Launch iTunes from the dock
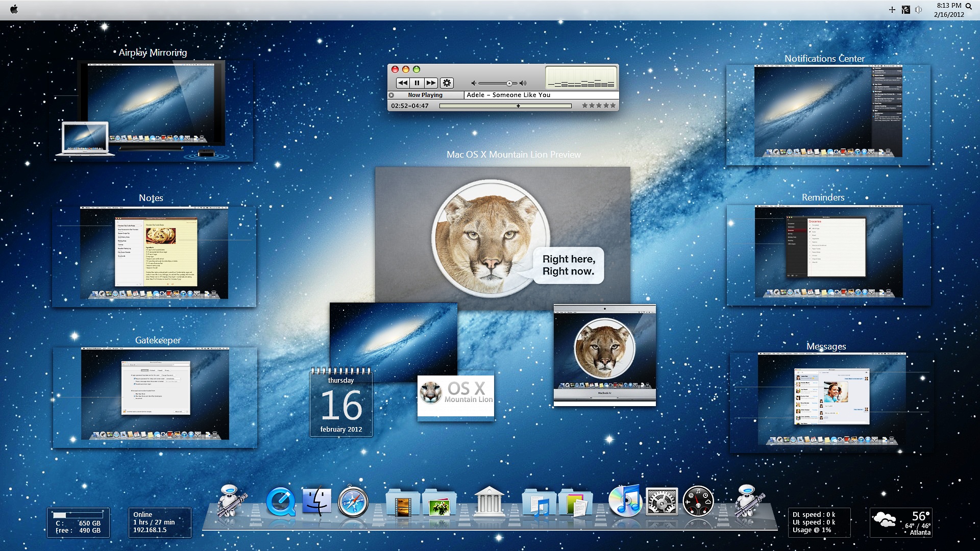Viewport: 980px width, 551px height. point(625,501)
